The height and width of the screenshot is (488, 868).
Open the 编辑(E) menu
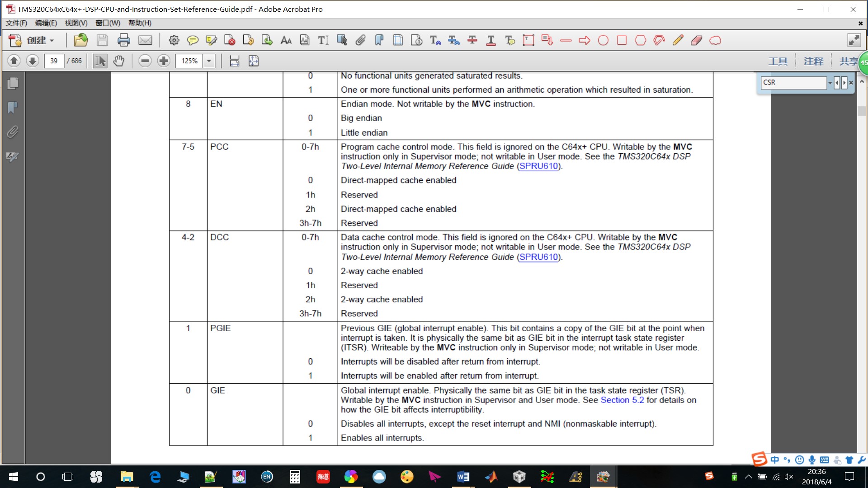click(x=46, y=23)
